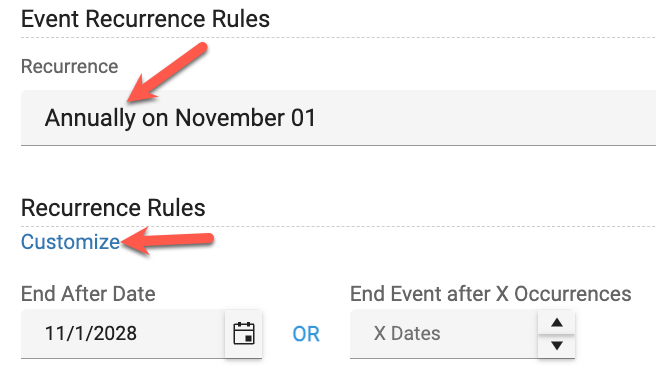
Task: Open the Recurrence dropdown showing Annually on November 01
Action: pos(338,118)
